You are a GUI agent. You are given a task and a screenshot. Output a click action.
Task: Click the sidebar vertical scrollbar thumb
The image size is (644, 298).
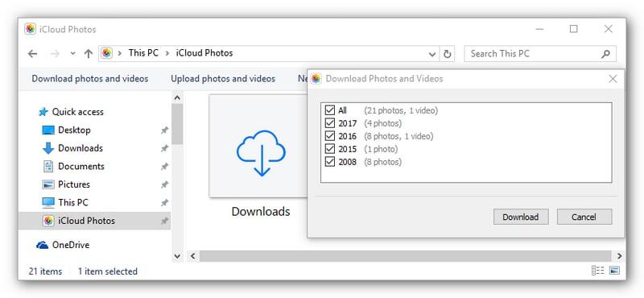click(177, 123)
